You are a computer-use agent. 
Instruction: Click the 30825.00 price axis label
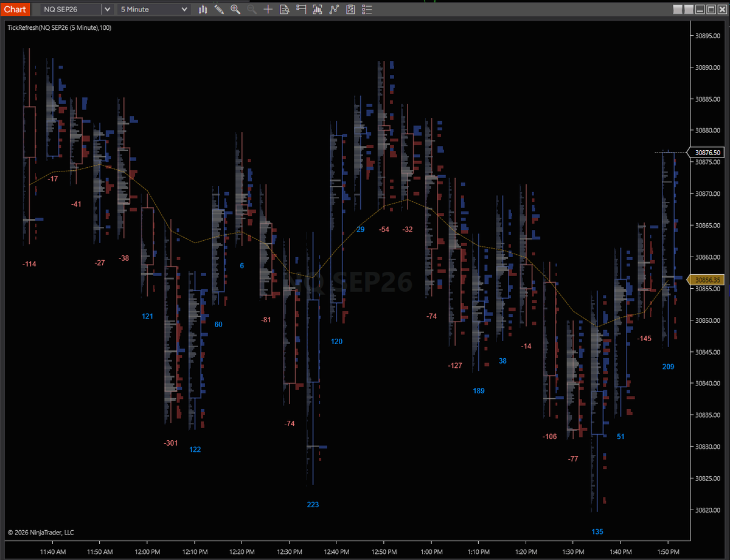point(708,479)
